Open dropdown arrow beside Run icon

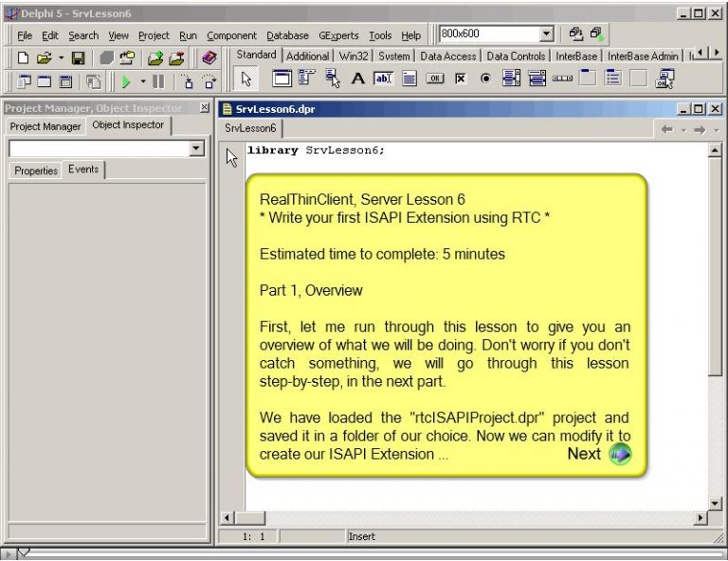[143, 81]
